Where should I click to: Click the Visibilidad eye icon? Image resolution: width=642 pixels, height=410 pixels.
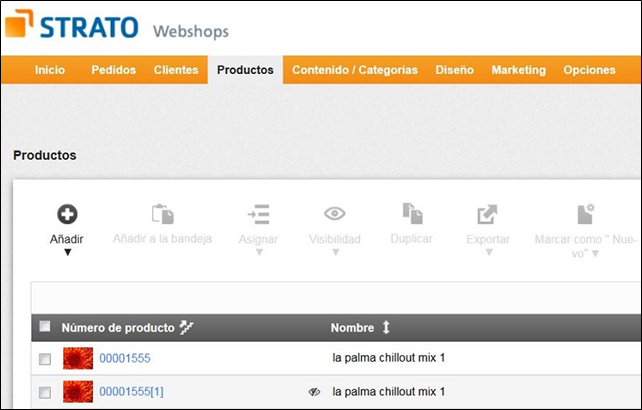click(335, 213)
